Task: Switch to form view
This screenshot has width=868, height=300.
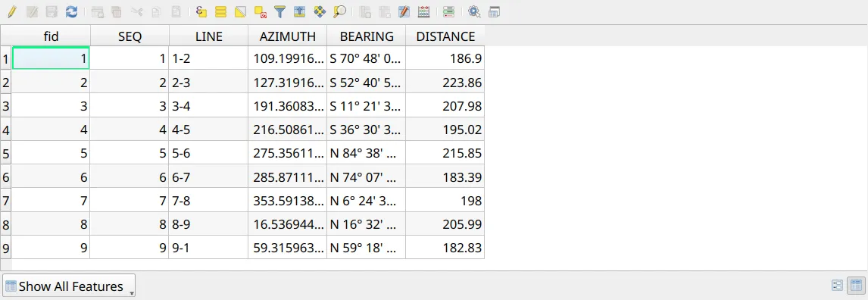Action: (x=838, y=286)
